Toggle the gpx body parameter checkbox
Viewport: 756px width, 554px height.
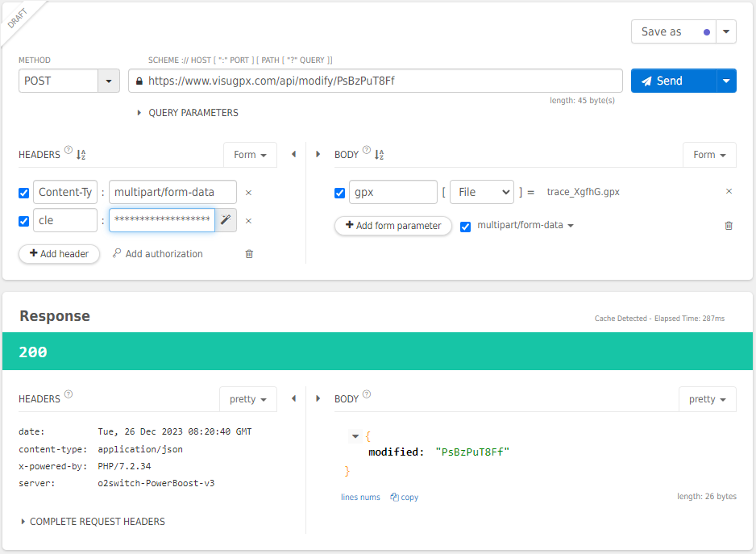tap(340, 193)
